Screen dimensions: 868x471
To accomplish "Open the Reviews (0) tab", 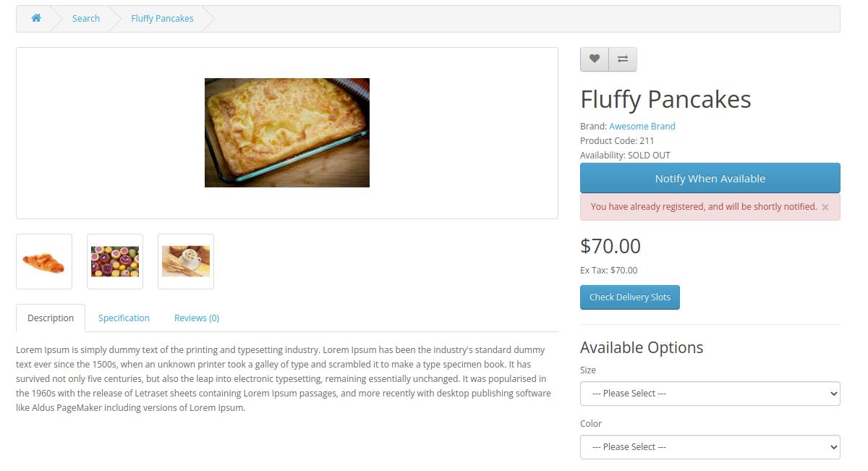I will pos(196,318).
